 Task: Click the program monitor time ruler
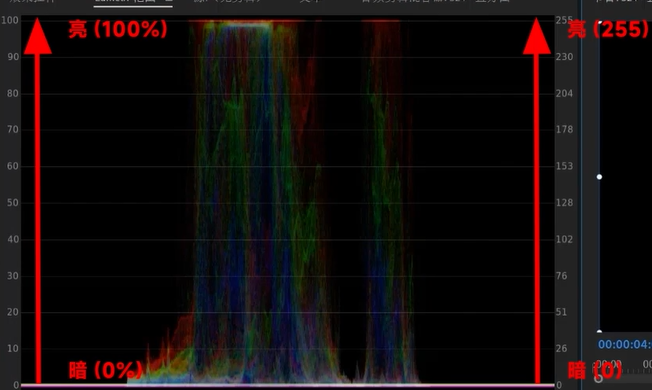624,368
